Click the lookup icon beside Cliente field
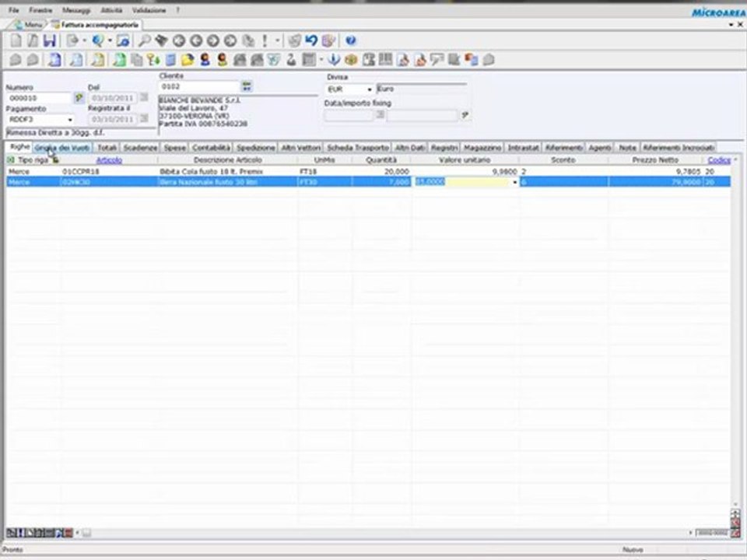The height and width of the screenshot is (560, 747). coord(247,86)
